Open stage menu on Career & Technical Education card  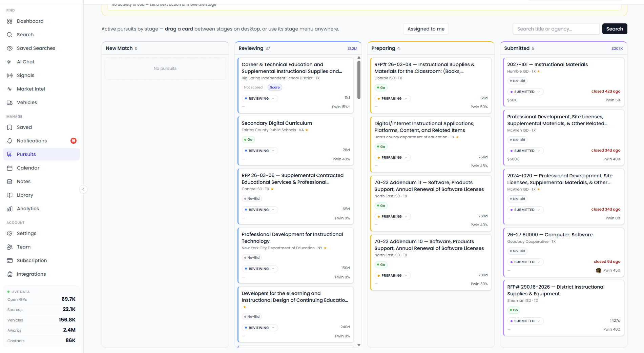[260, 98]
